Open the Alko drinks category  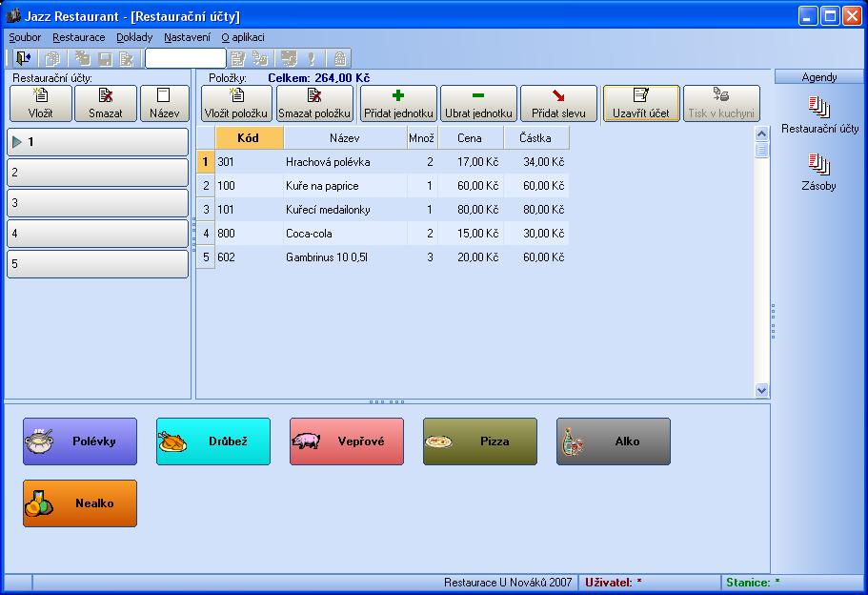tap(614, 441)
